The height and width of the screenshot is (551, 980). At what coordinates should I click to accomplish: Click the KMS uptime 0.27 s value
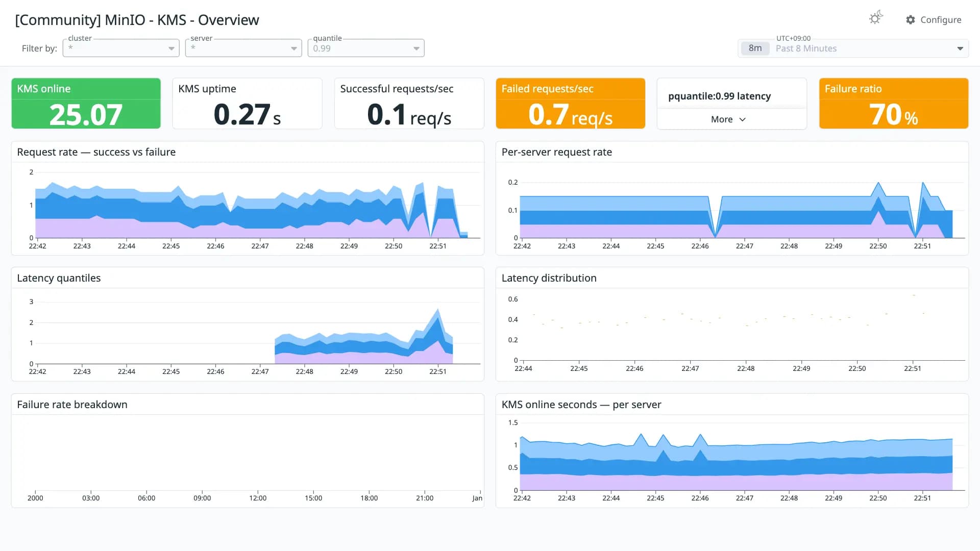click(247, 114)
